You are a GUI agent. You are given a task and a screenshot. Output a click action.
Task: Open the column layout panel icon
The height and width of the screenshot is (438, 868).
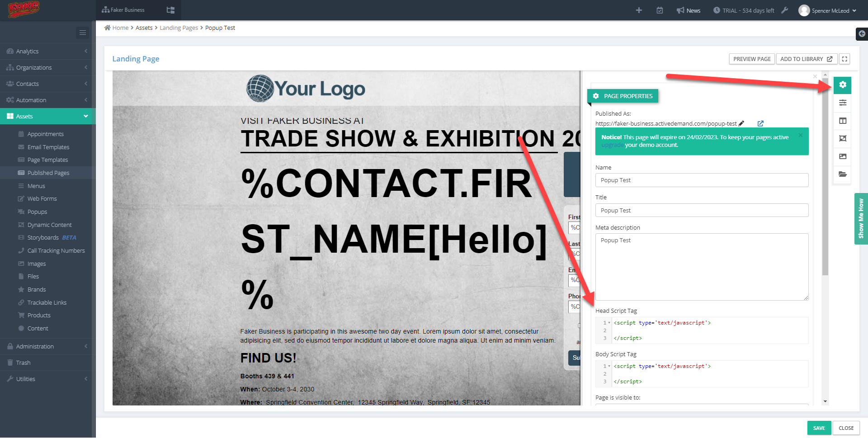pyautogui.click(x=843, y=121)
